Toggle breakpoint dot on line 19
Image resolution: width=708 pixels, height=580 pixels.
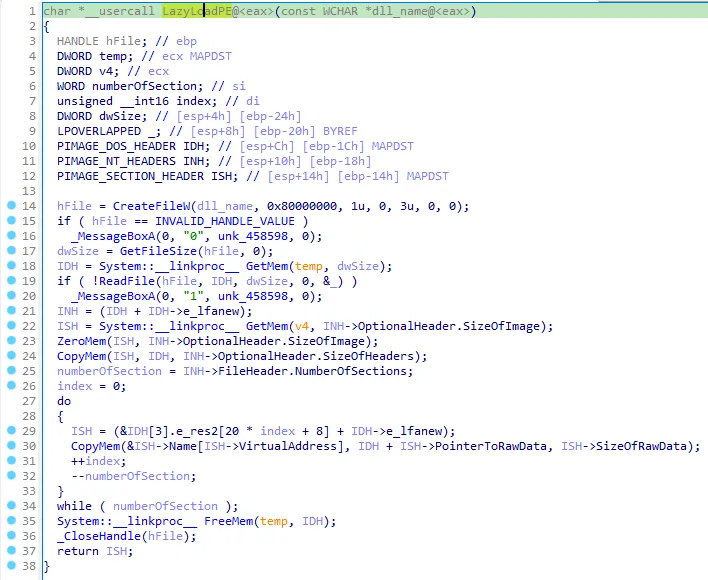tap(11, 281)
